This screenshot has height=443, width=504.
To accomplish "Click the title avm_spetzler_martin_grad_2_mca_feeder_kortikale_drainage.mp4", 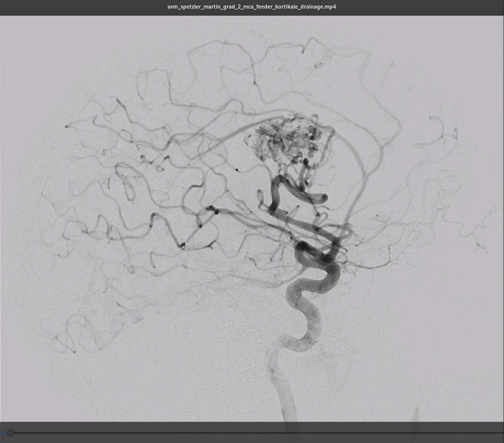I will point(252,7).
